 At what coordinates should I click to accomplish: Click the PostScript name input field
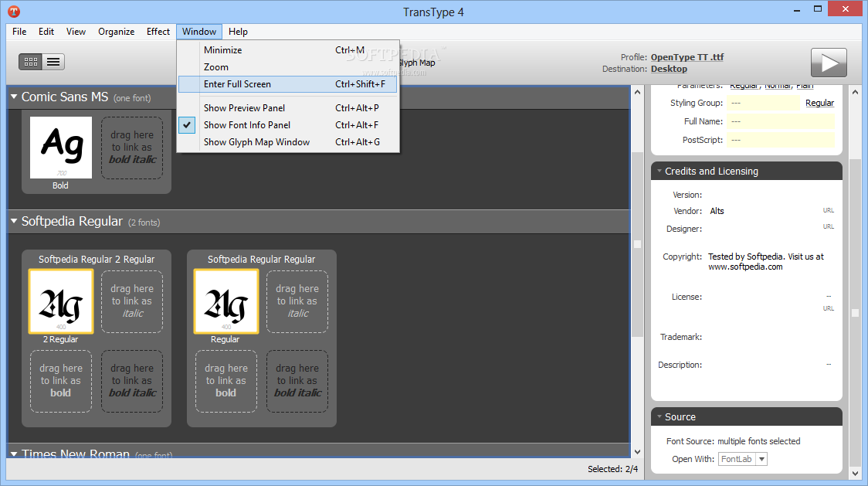tap(781, 140)
